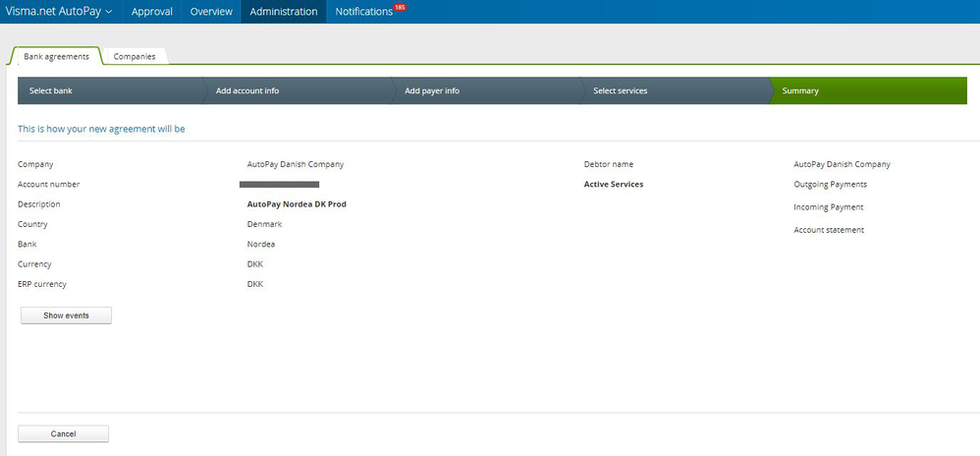980x456 pixels.
Task: Open the Visma.net AutoPay dropdown menu
Action: coord(59,11)
